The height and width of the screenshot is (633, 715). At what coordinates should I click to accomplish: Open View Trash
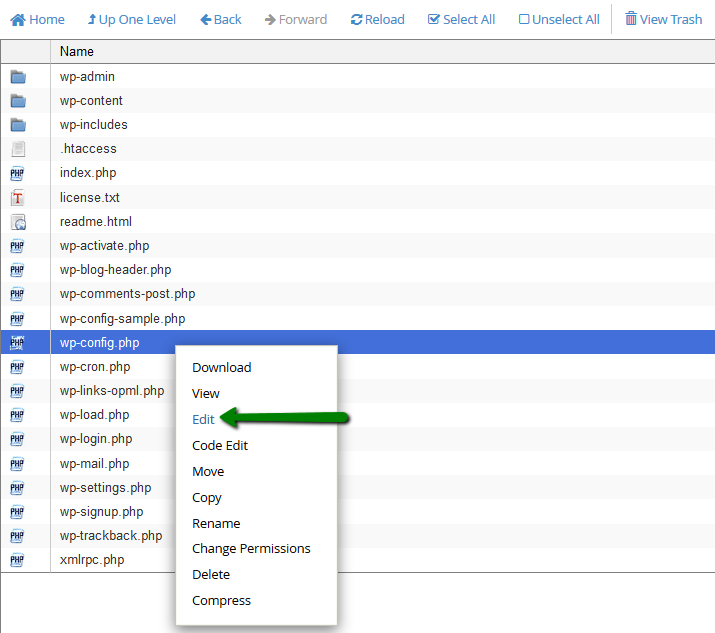pos(663,19)
